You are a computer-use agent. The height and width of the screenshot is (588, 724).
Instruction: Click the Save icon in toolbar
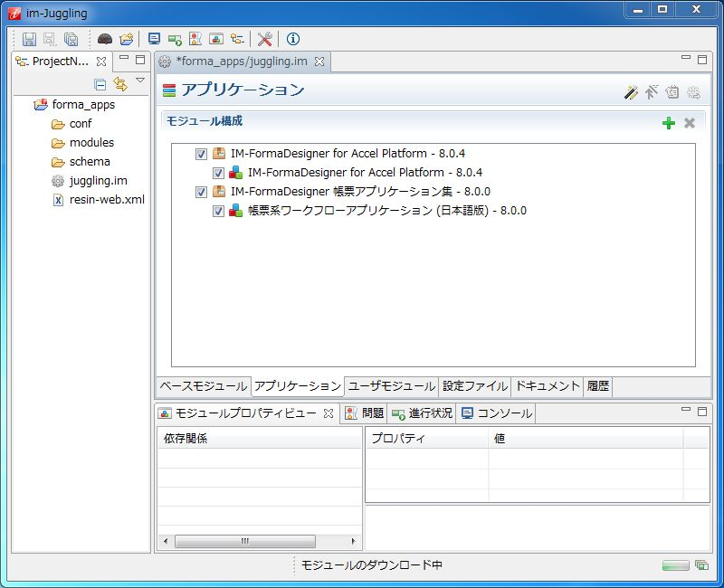coord(29,39)
